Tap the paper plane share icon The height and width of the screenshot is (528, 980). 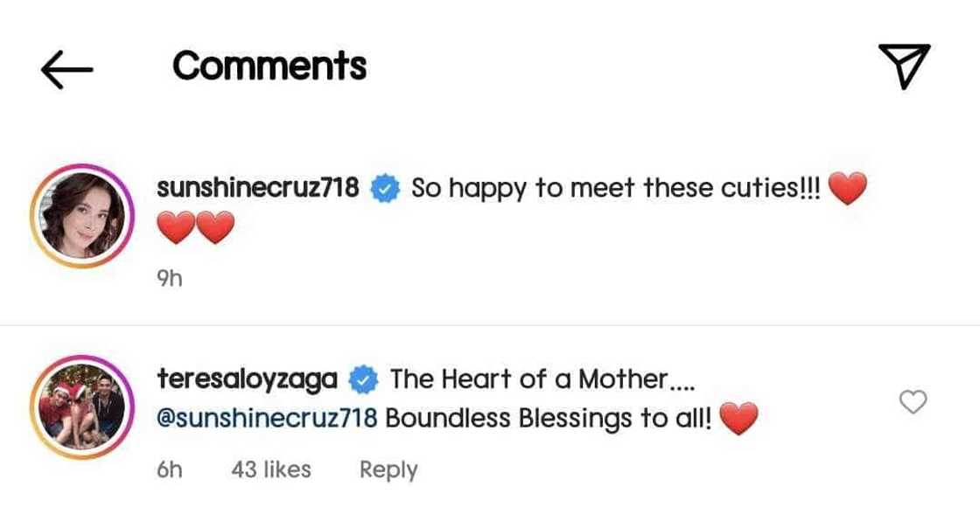(x=904, y=66)
